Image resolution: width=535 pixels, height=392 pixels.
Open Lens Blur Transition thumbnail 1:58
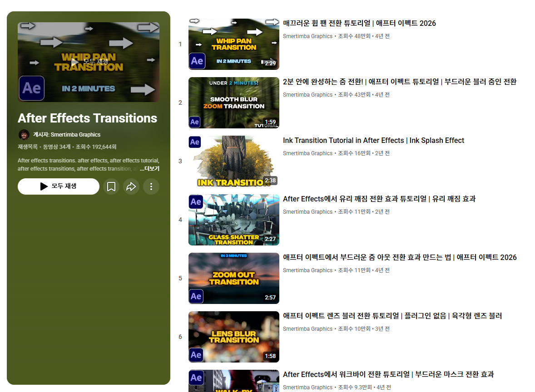234,337
